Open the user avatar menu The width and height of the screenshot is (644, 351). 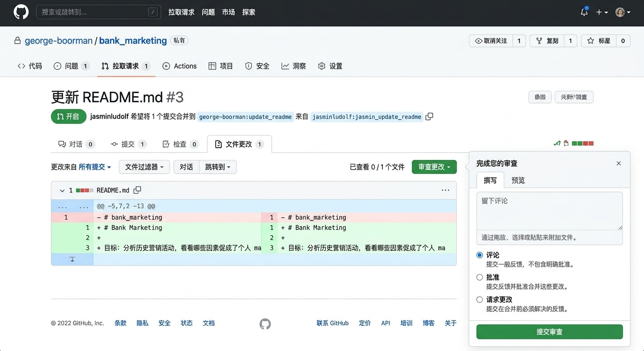pos(623,12)
